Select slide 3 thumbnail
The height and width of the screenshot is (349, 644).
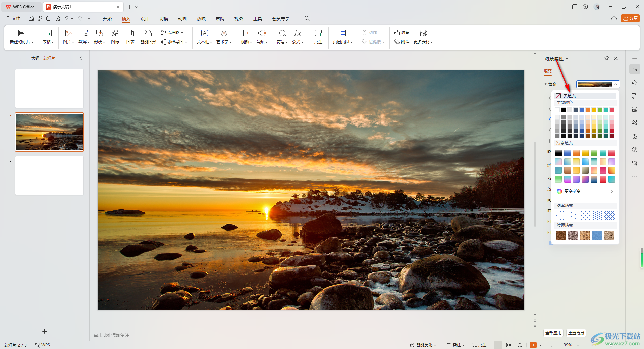click(x=49, y=176)
